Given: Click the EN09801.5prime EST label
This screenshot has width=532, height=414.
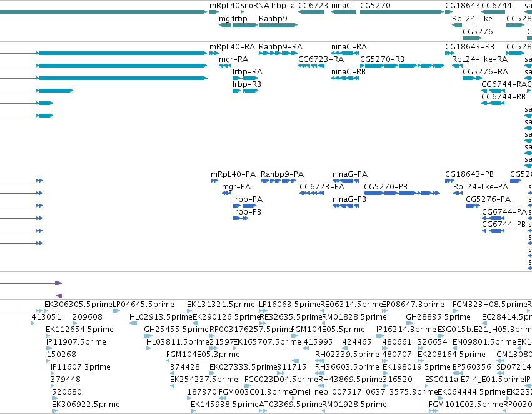Looking at the screenshot, I should pyautogui.click(x=484, y=341).
